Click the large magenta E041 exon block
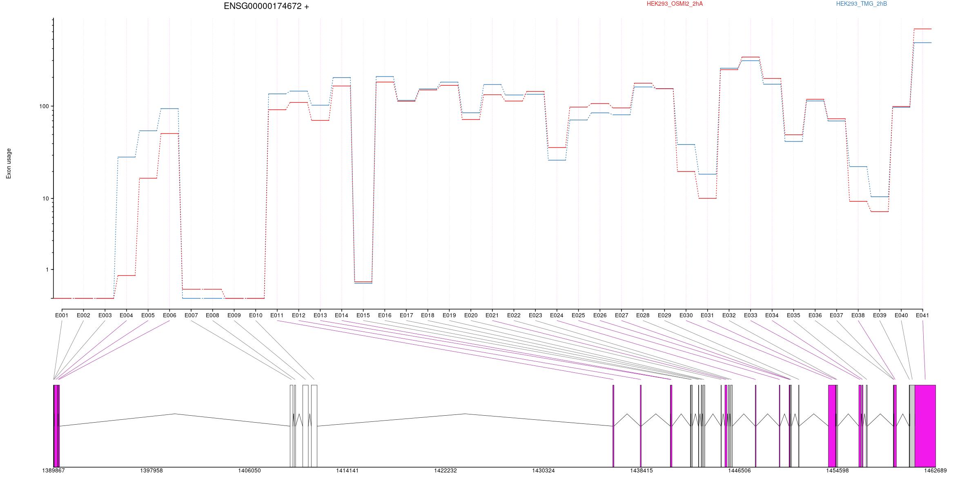The image size is (980, 490). point(925,426)
